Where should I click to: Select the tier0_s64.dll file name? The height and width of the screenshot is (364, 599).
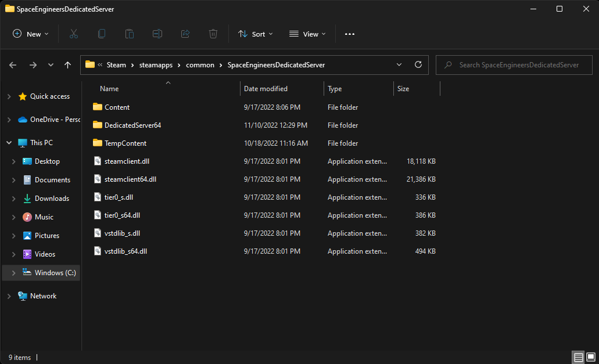(122, 215)
